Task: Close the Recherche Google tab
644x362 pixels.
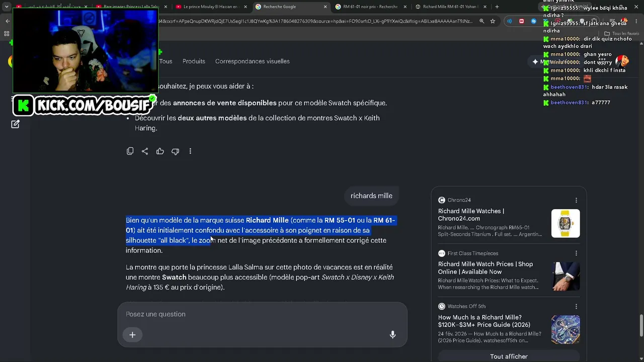Action: coord(326,7)
